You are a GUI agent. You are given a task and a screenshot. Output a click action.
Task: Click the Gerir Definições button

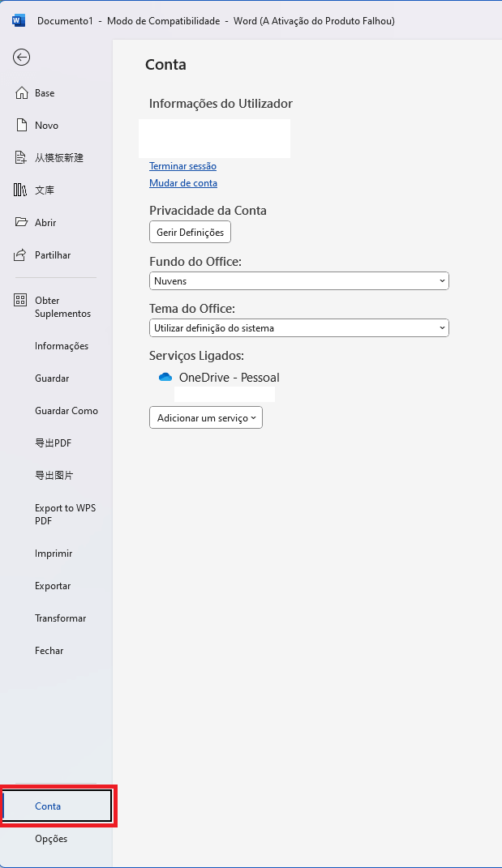pos(191,233)
